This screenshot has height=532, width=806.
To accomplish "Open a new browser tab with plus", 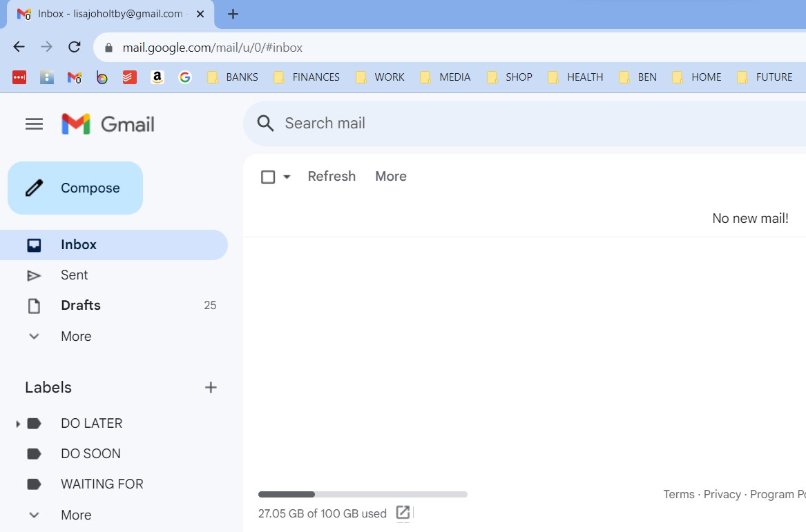I will click(x=233, y=14).
